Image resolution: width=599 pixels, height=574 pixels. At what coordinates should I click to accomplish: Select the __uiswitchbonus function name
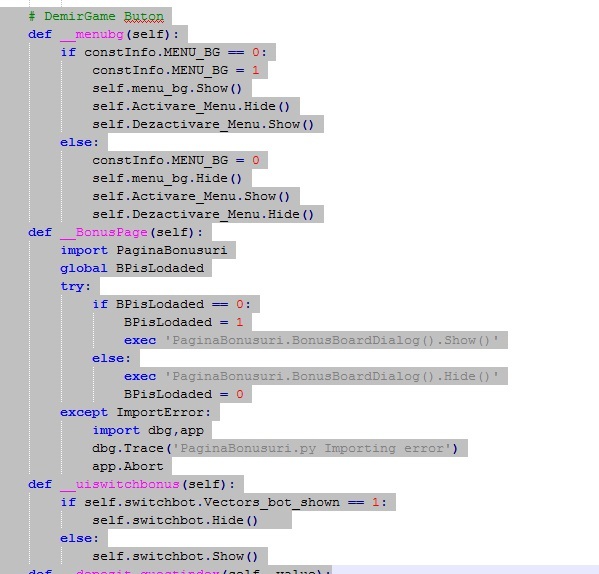click(x=120, y=484)
